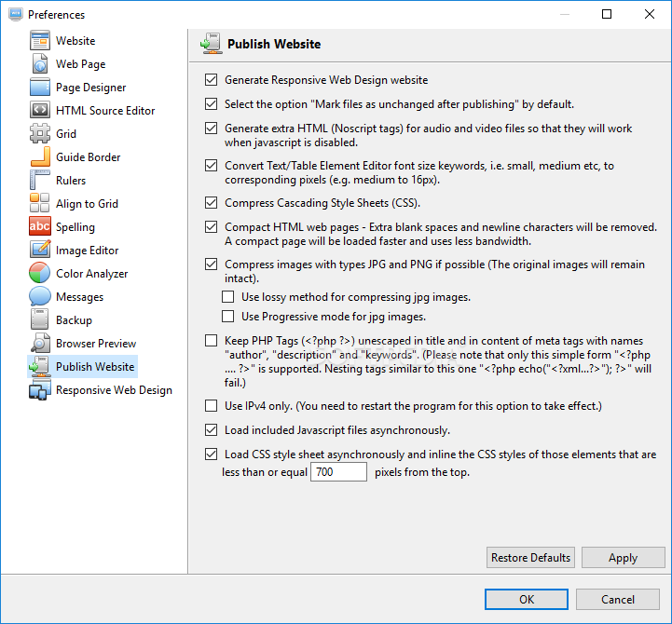Screen dimensions: 672x624
Task: Click the Align to Grid icon
Action: click(x=40, y=203)
